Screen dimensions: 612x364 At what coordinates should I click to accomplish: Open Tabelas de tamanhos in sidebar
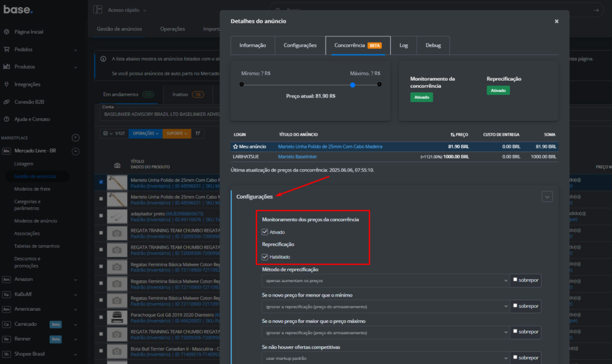pyautogui.click(x=37, y=246)
